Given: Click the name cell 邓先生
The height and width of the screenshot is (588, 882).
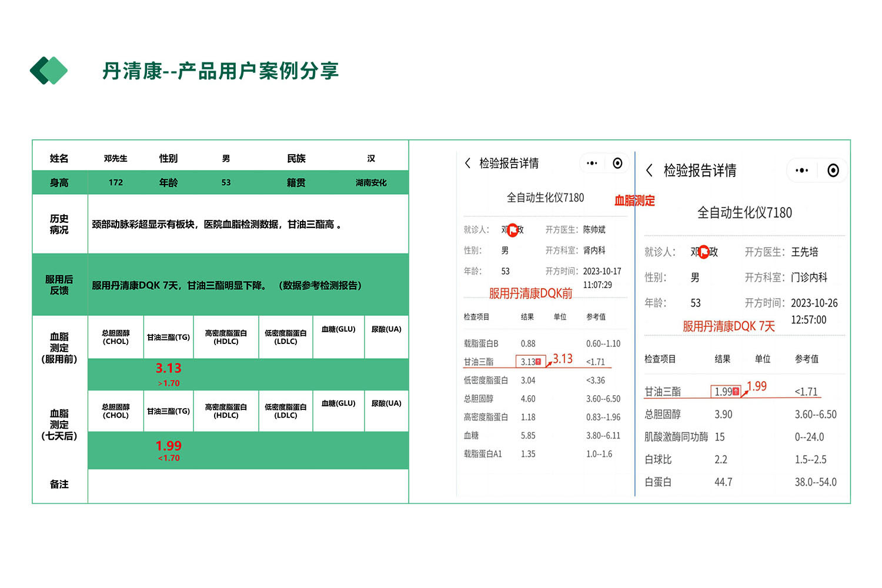Looking at the screenshot, I should (x=116, y=158).
